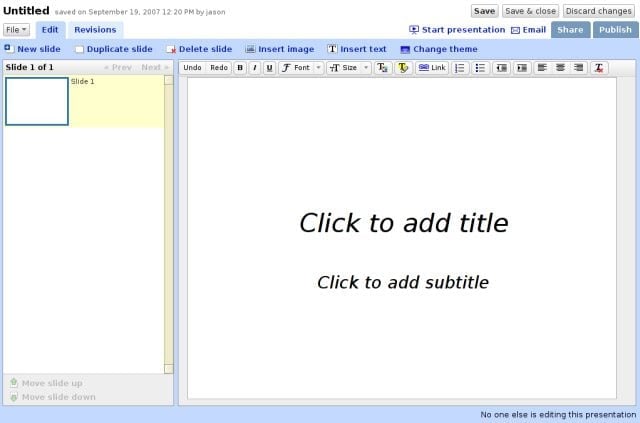The image size is (640, 423).
Task: Click the 'Click to add subtitle' placeholder
Action: 403,283
